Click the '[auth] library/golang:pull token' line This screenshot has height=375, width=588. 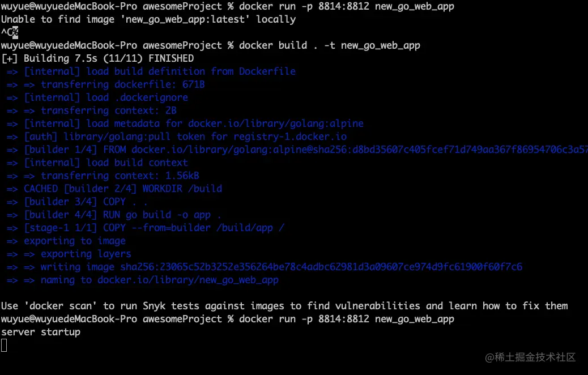point(184,137)
